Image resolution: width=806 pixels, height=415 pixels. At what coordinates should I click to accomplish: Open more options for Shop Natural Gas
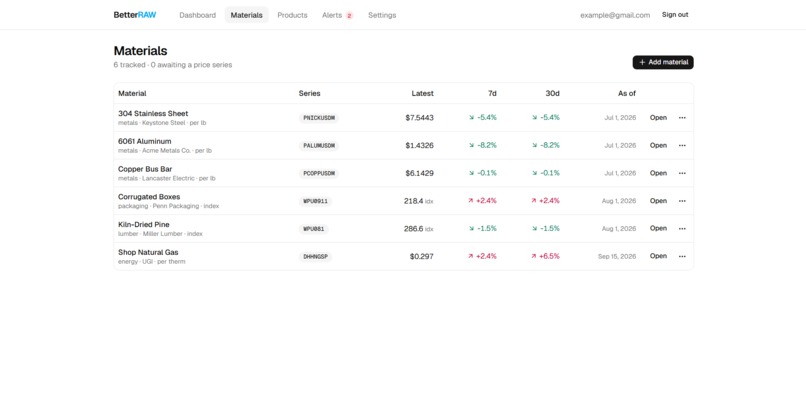(x=682, y=256)
